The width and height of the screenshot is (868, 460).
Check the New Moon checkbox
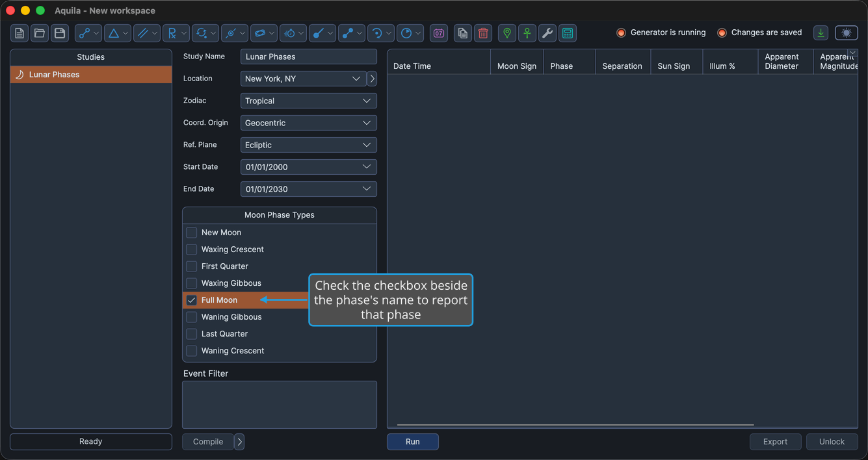click(192, 233)
